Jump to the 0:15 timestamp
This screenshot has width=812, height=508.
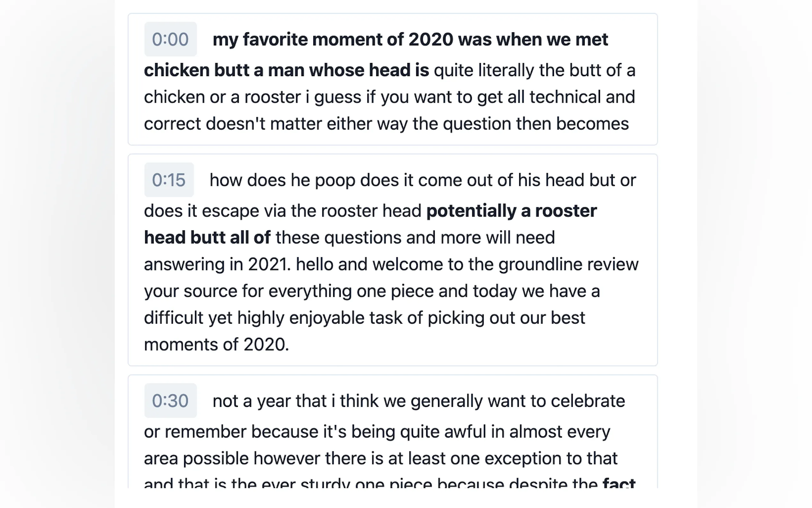[168, 180]
